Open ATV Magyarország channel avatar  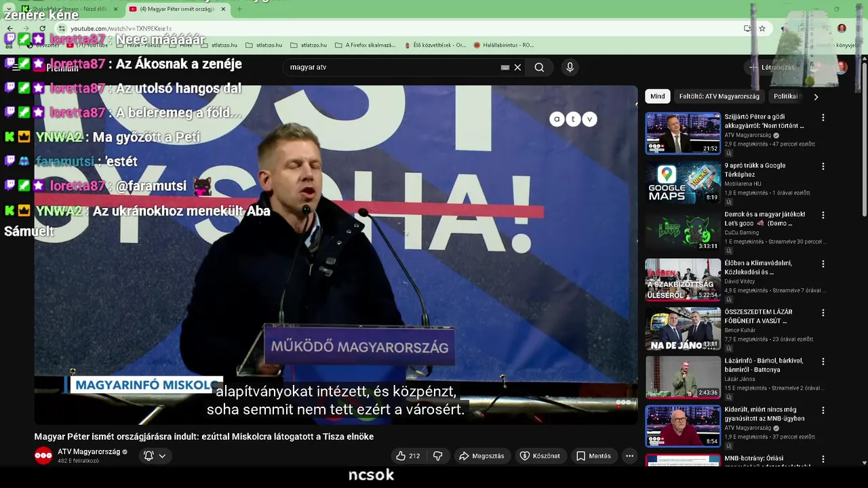(43, 455)
